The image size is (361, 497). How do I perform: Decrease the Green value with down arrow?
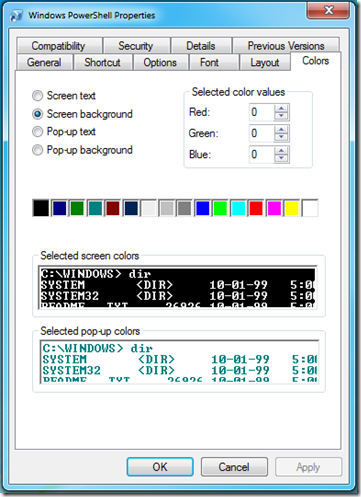pyautogui.click(x=281, y=137)
